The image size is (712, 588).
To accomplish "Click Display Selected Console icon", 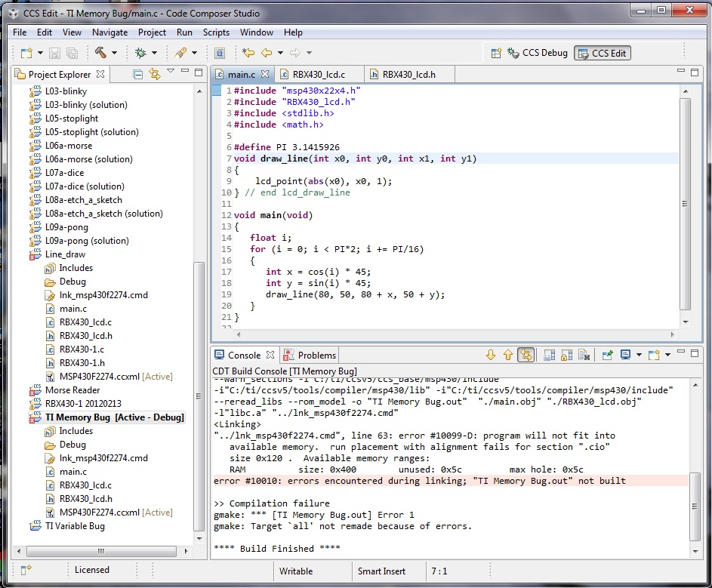I will pos(625,355).
